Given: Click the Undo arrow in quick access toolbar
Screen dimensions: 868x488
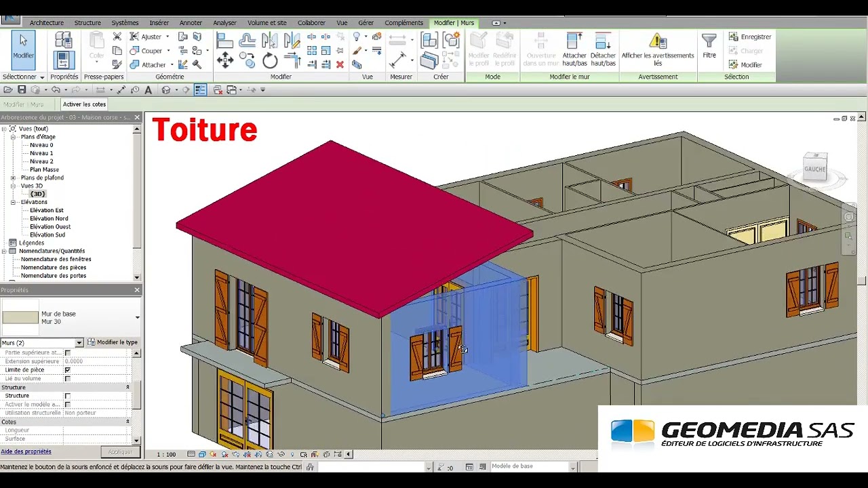Looking at the screenshot, I should click(56, 89).
